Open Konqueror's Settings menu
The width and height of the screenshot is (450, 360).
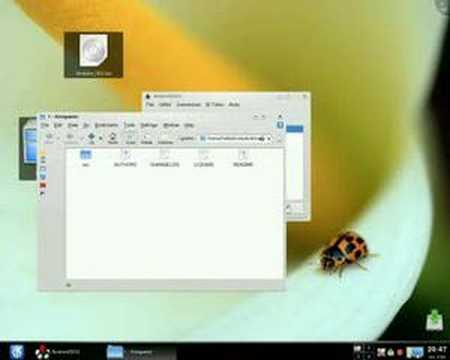click(149, 125)
